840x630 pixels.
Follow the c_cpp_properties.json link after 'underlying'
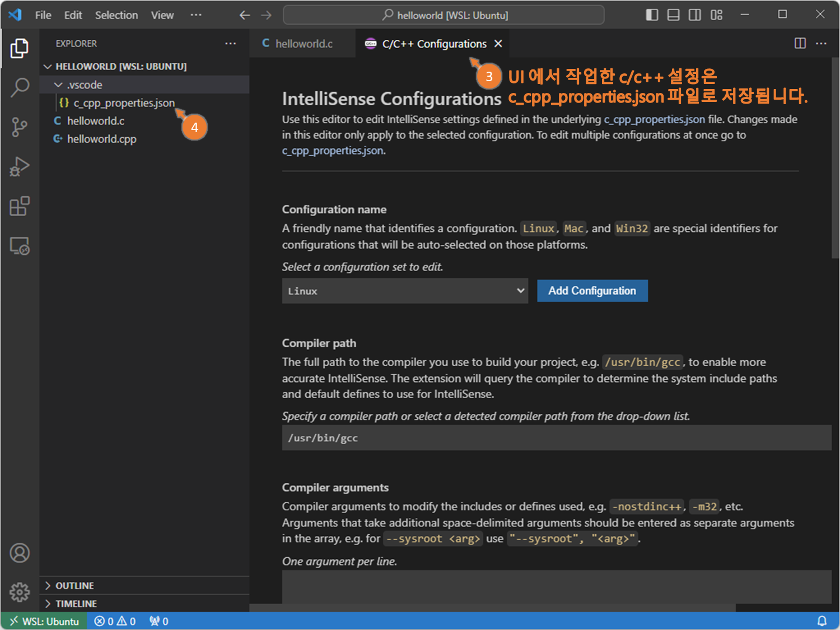(x=654, y=119)
